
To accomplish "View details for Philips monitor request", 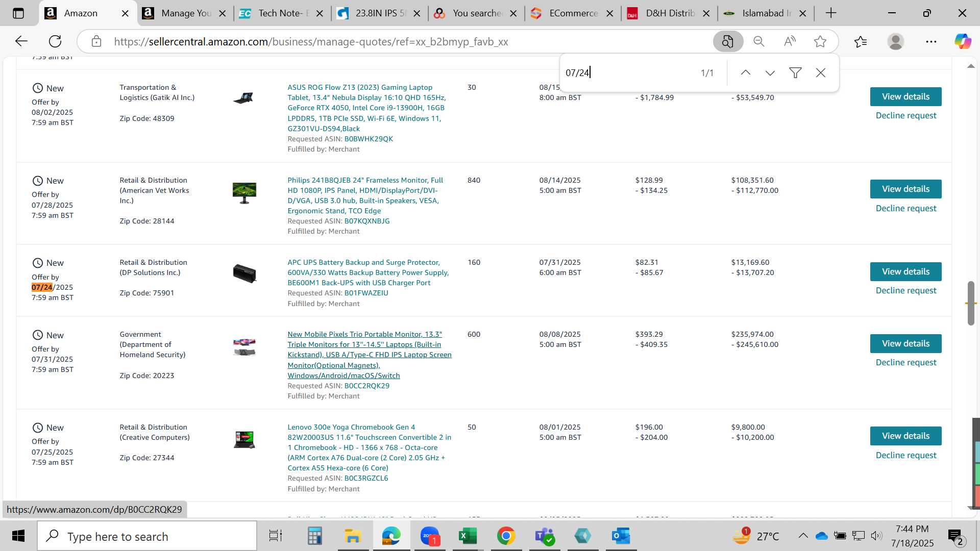I will (905, 189).
